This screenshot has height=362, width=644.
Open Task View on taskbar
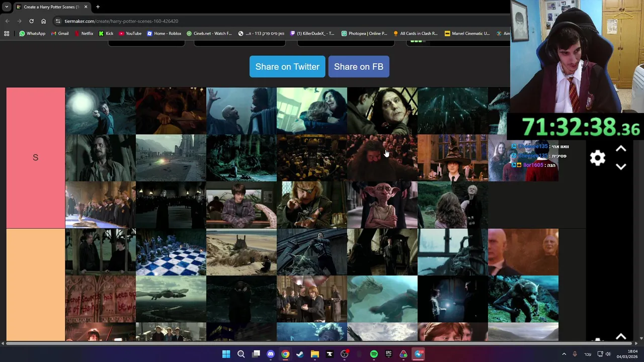256,354
